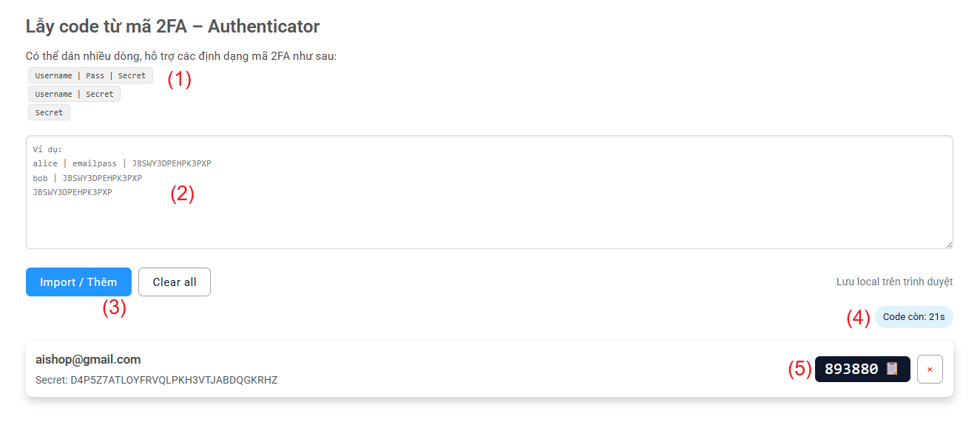Click the red (1) annotation marker
Viewport: 980px width, 422px height.
pos(179,79)
